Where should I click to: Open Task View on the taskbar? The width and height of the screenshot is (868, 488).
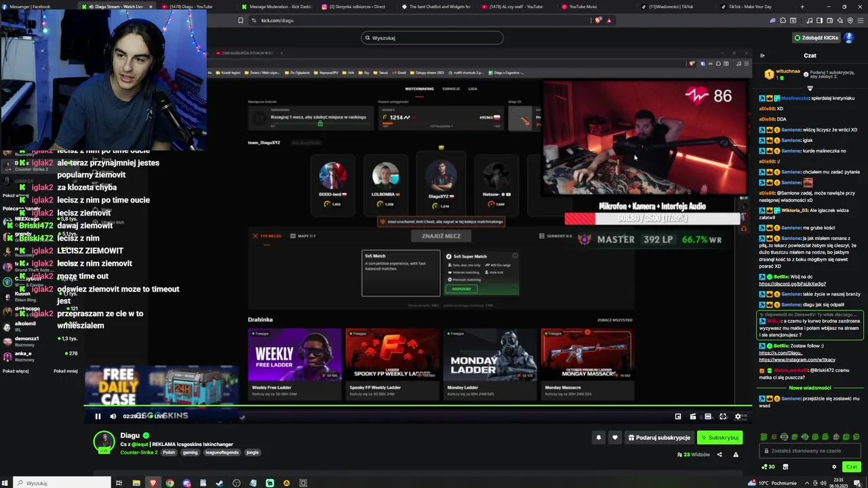119,483
